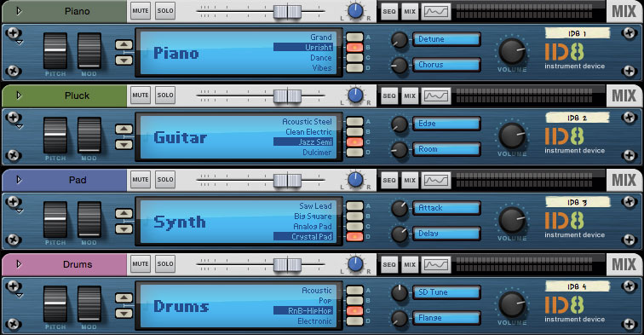Click the large MIX icon on Drums channel
This screenshot has height=335, width=644.
(624, 264)
